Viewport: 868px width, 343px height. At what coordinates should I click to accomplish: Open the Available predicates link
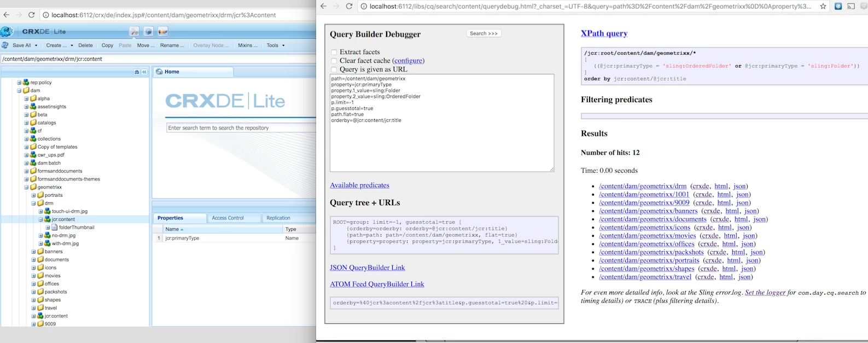click(x=359, y=185)
